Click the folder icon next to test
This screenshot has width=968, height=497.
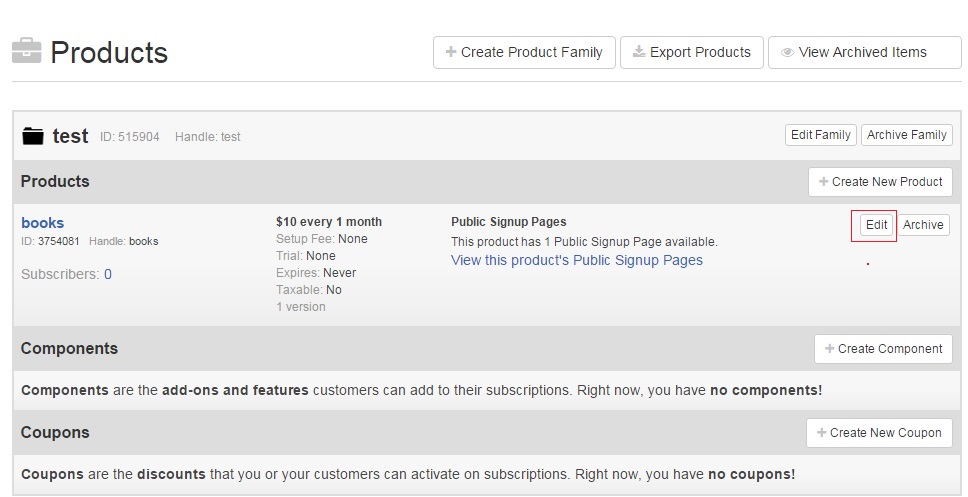tap(33, 135)
